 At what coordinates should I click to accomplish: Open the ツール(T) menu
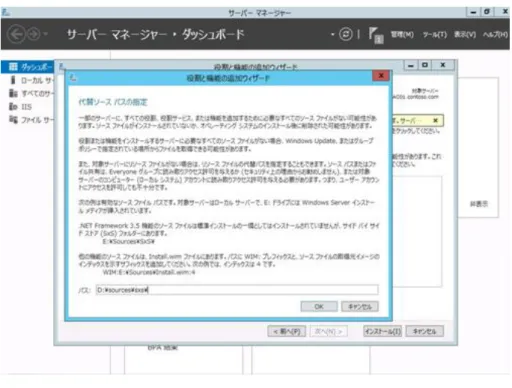435,34
